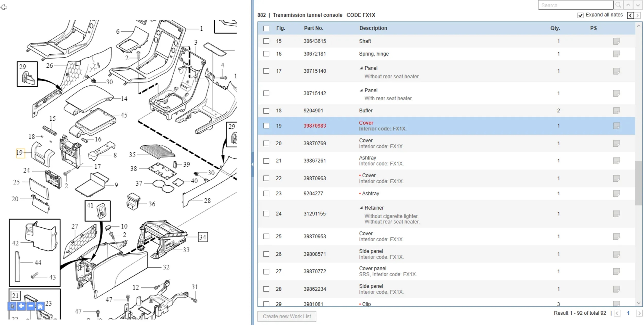
Task: Open note icon for Buffer row
Action: click(x=616, y=111)
